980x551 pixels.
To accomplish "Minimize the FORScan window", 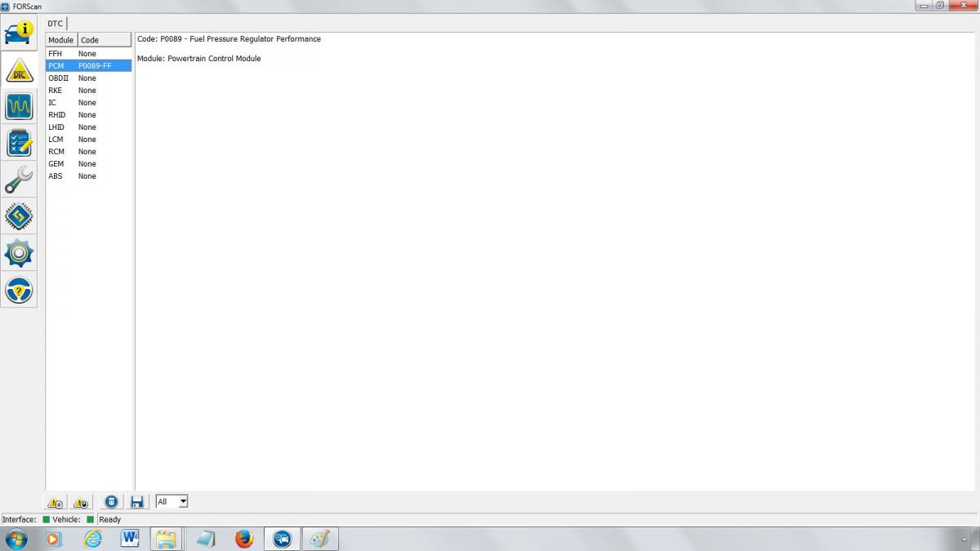I will 924,6.
